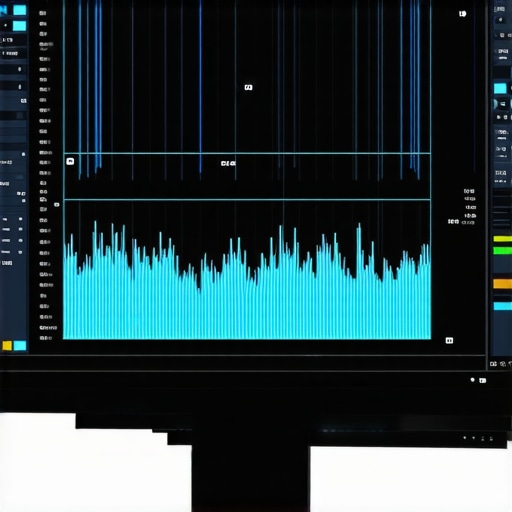Click the small marker left of the lower cyan line
Image resolution: width=512 pixels, height=512 pixels.
click(x=57, y=204)
